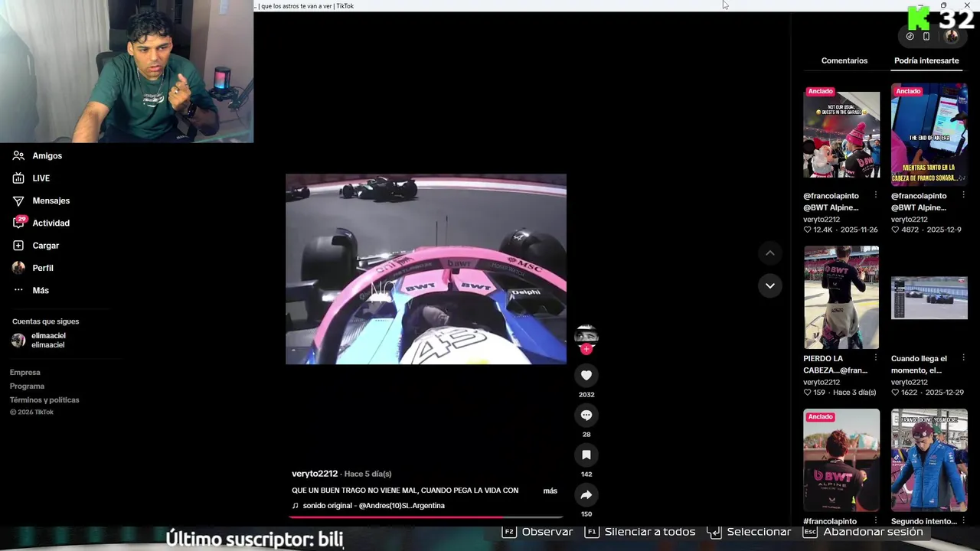
Task: Click the Mensajes paper-plane icon
Action: 18,201
